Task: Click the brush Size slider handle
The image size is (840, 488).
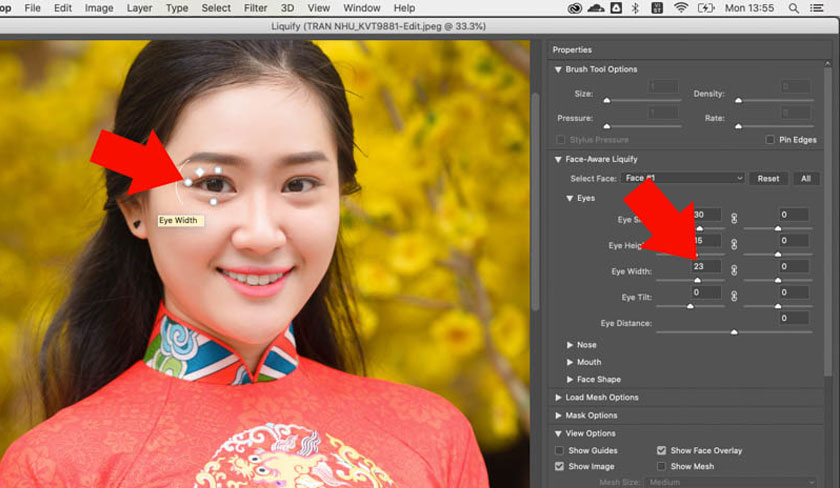Action: coord(606,100)
